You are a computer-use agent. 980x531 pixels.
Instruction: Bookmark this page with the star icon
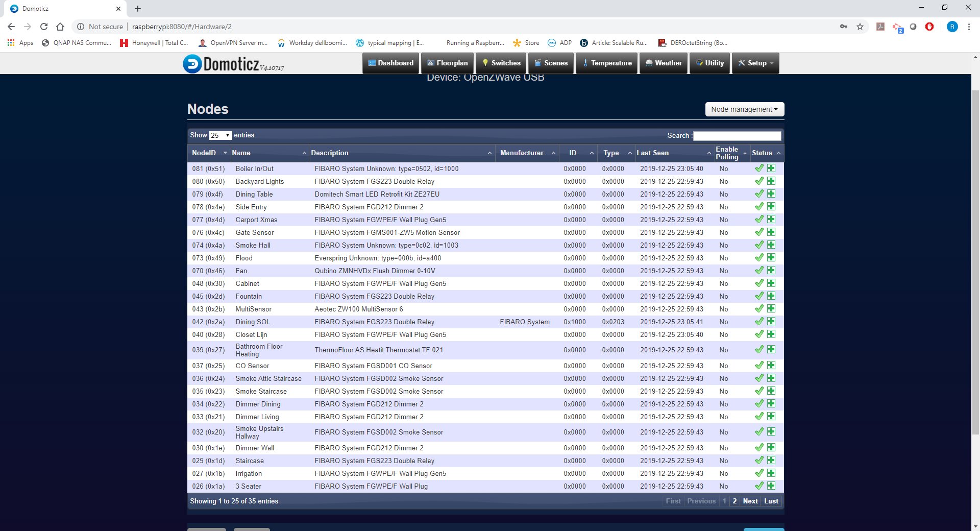860,27
